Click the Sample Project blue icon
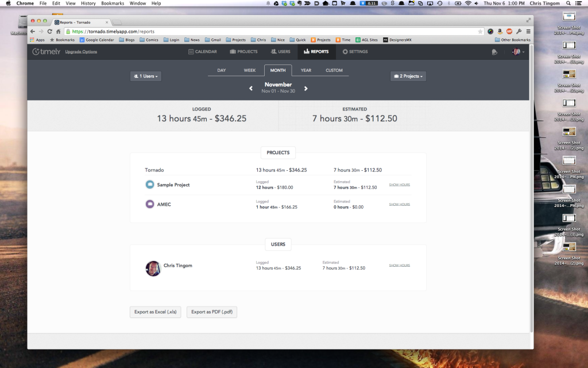This screenshot has width=588, height=368. pos(150,185)
